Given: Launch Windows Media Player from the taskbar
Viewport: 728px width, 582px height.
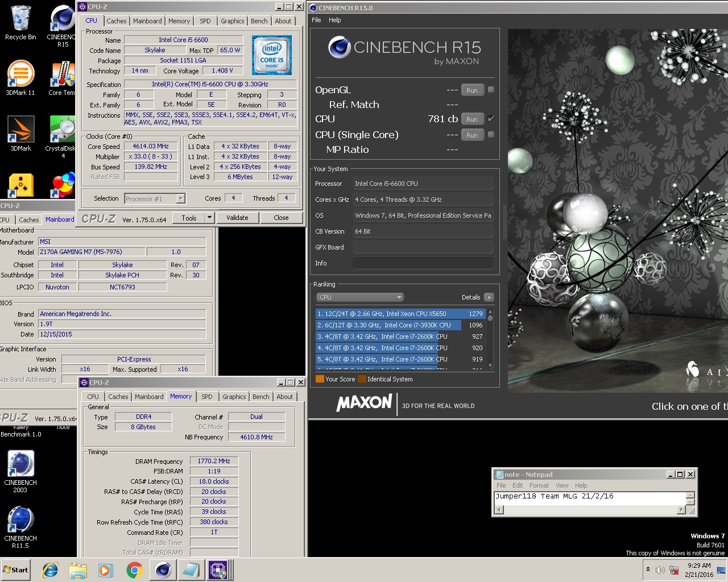Looking at the screenshot, I should pyautogui.click(x=106, y=570).
